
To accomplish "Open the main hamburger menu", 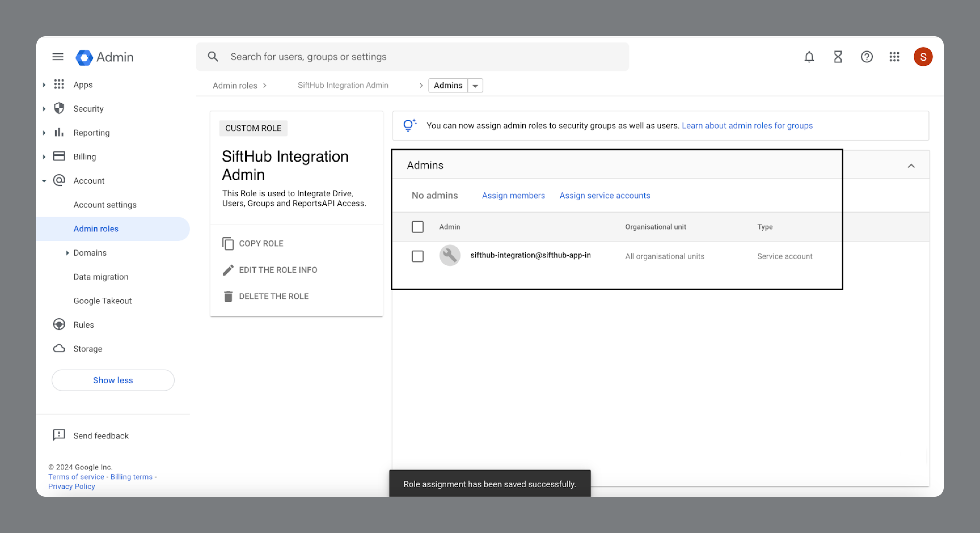I will coord(58,57).
